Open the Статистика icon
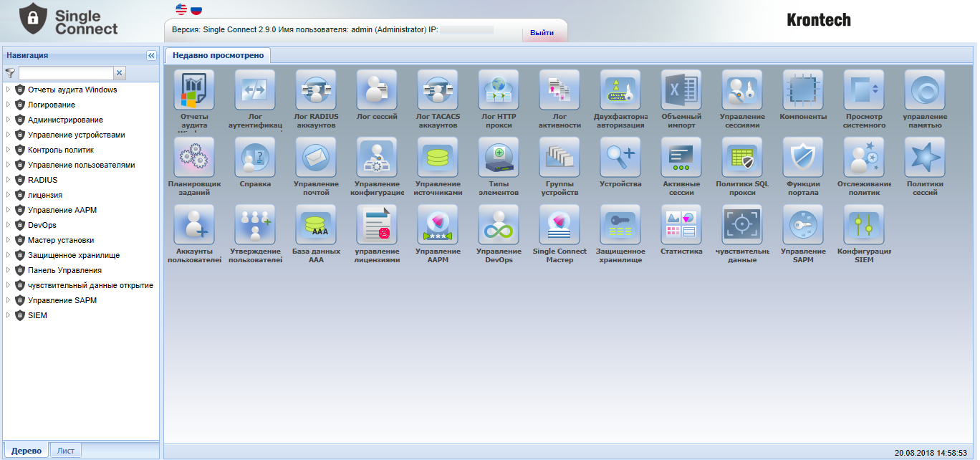 pyautogui.click(x=681, y=224)
